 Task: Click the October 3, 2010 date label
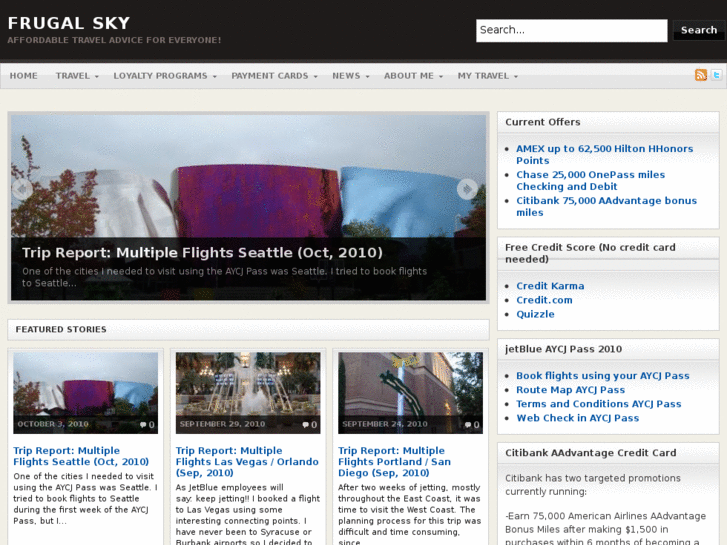point(53,424)
